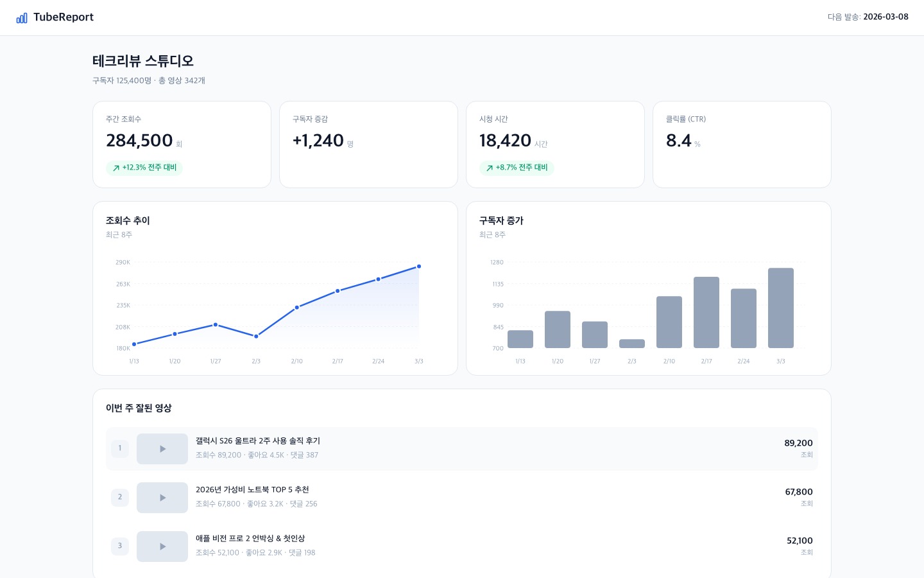Screen dimensions: 924x578
Task: Click the 2/3 dip point on the line chart
Action: [256, 337]
